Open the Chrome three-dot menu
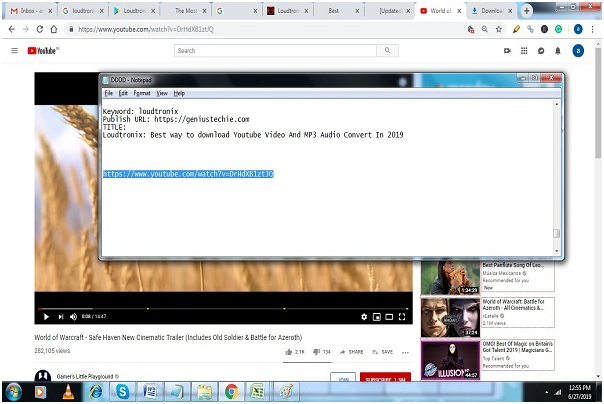 coord(592,29)
